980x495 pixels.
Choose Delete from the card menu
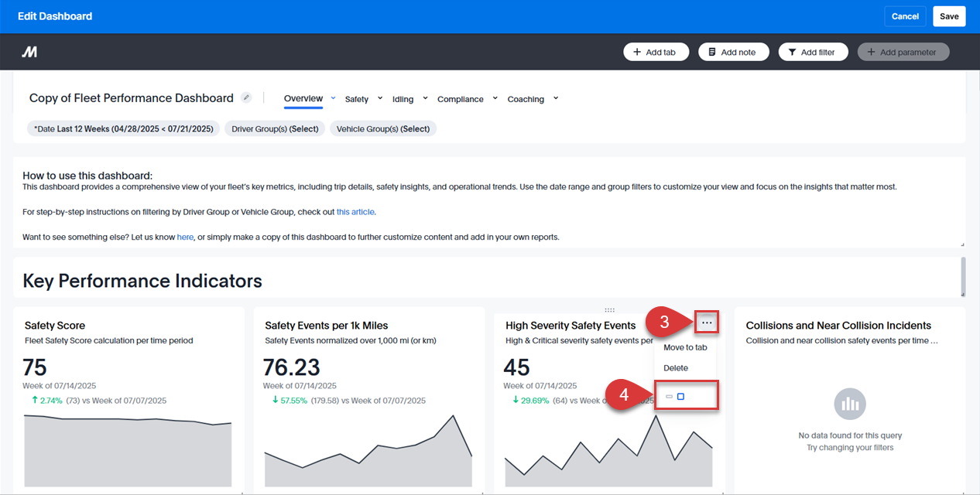click(x=675, y=368)
